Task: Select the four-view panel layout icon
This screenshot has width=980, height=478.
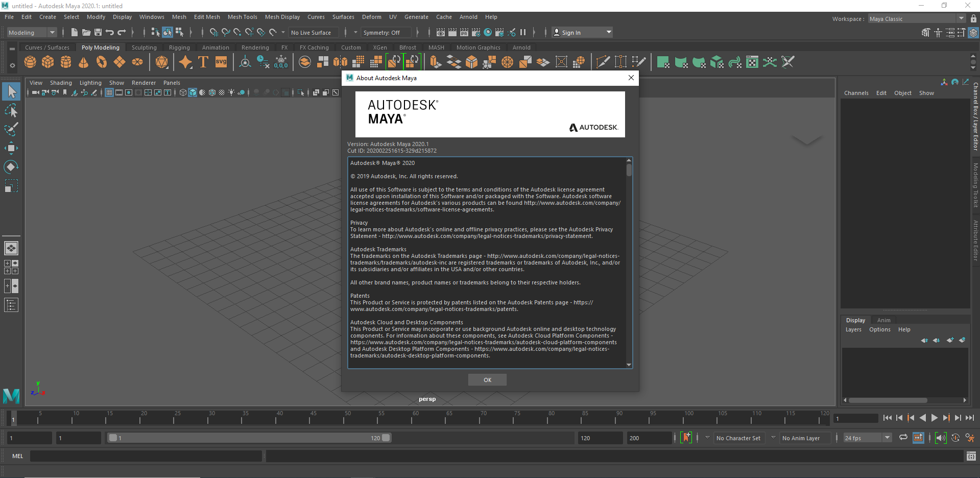Action: (11, 267)
